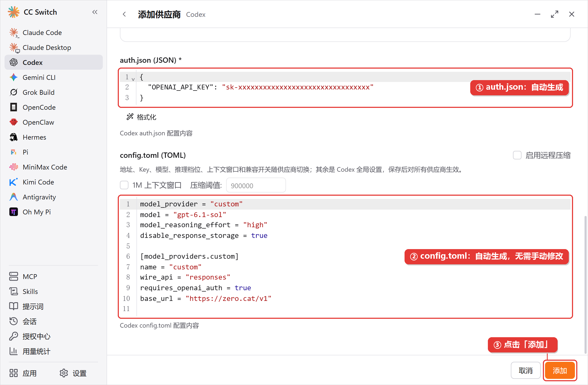Collapse the sidebar with double-chevron icon
This screenshot has width=588, height=385.
[95, 12]
